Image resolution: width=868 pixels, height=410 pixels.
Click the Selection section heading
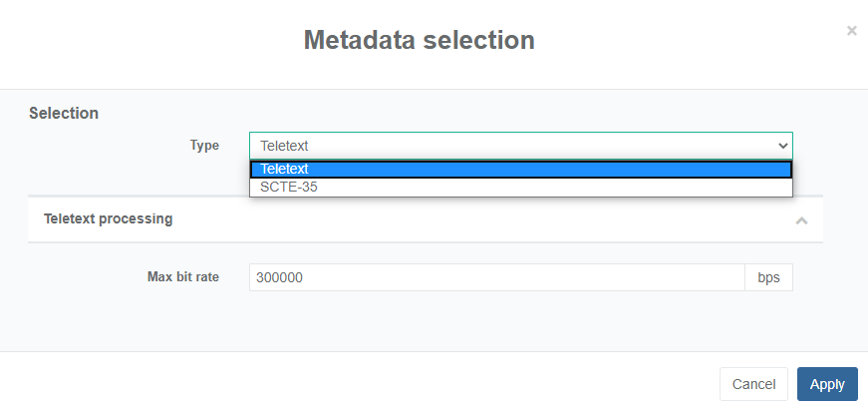tap(64, 113)
